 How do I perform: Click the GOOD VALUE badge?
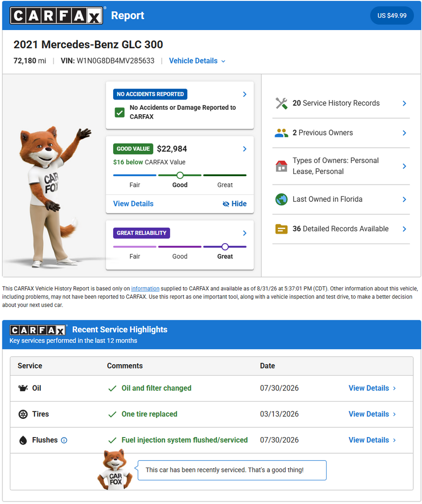(133, 149)
